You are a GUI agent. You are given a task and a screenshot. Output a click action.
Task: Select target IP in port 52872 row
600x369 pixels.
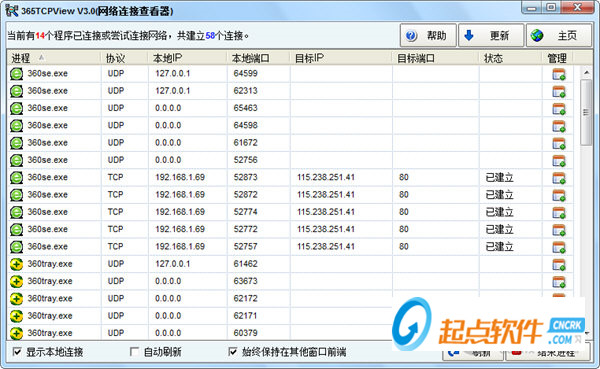pyautogui.click(x=326, y=194)
